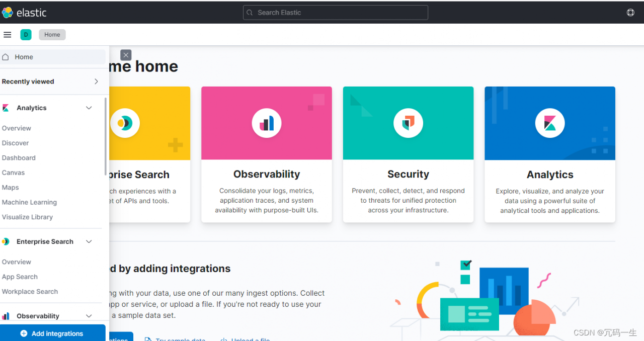644x341 pixels.
Task: Select Home in the side navigation
Action: pos(53,57)
